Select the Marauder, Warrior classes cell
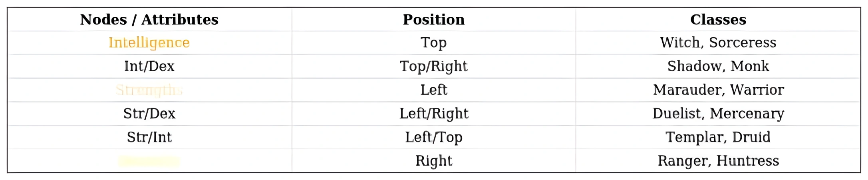 pos(718,90)
